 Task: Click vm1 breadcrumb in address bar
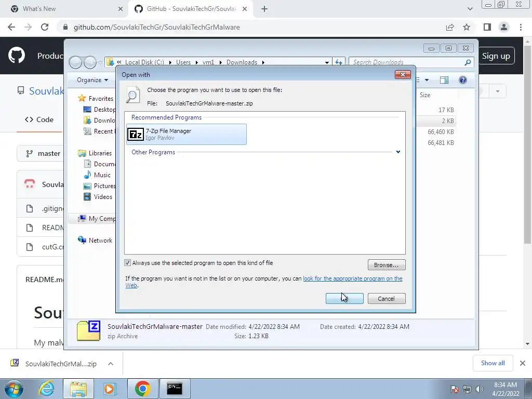point(208,62)
